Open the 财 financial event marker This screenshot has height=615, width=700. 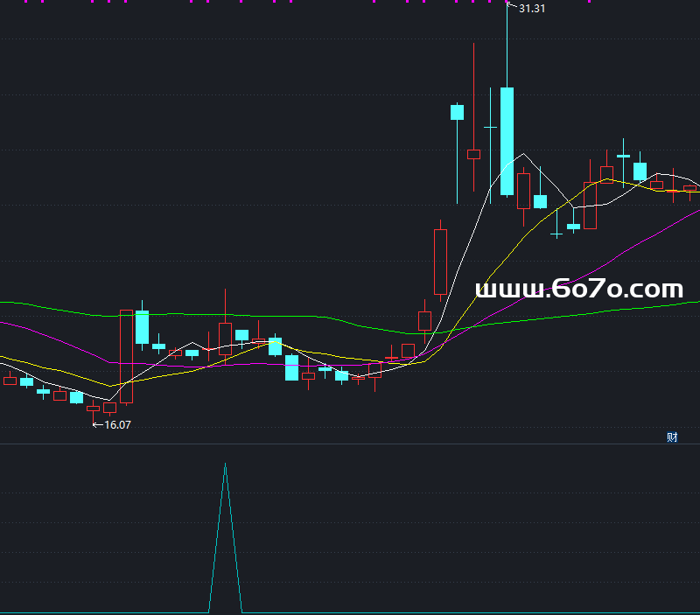pyautogui.click(x=672, y=437)
